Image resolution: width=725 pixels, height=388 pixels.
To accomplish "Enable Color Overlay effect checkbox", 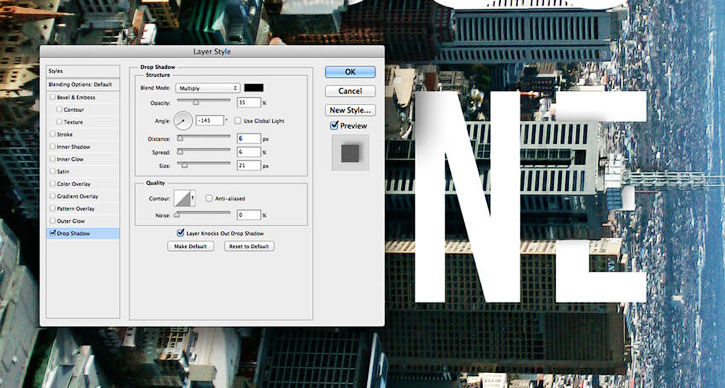I will pyautogui.click(x=53, y=184).
